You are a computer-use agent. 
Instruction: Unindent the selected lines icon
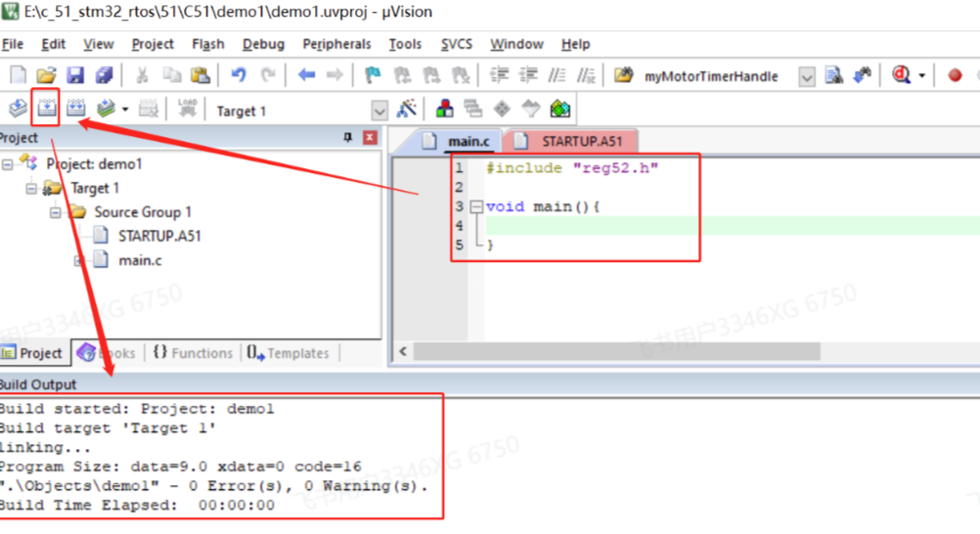point(528,75)
